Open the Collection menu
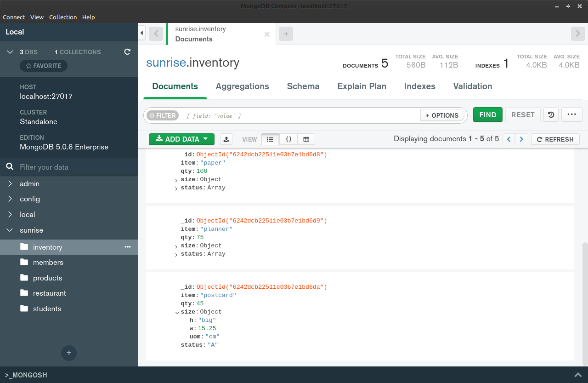The width and height of the screenshot is (588, 383). pos(63,17)
